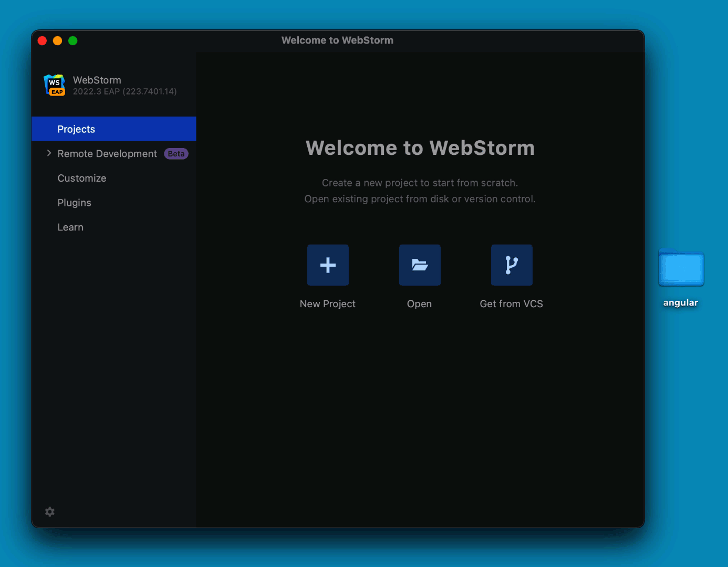Select the Plugins section icon area
Screen dimensions: 728x567
(74, 203)
